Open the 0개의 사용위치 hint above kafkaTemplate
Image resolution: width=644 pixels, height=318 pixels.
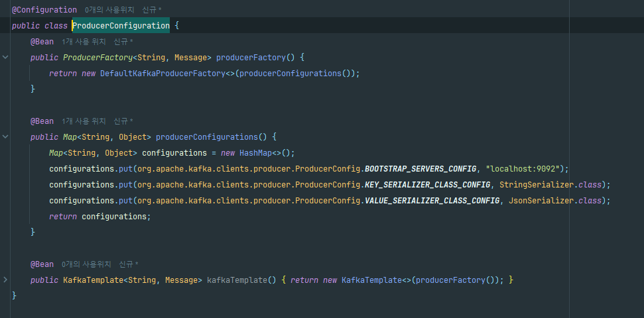pos(86,264)
